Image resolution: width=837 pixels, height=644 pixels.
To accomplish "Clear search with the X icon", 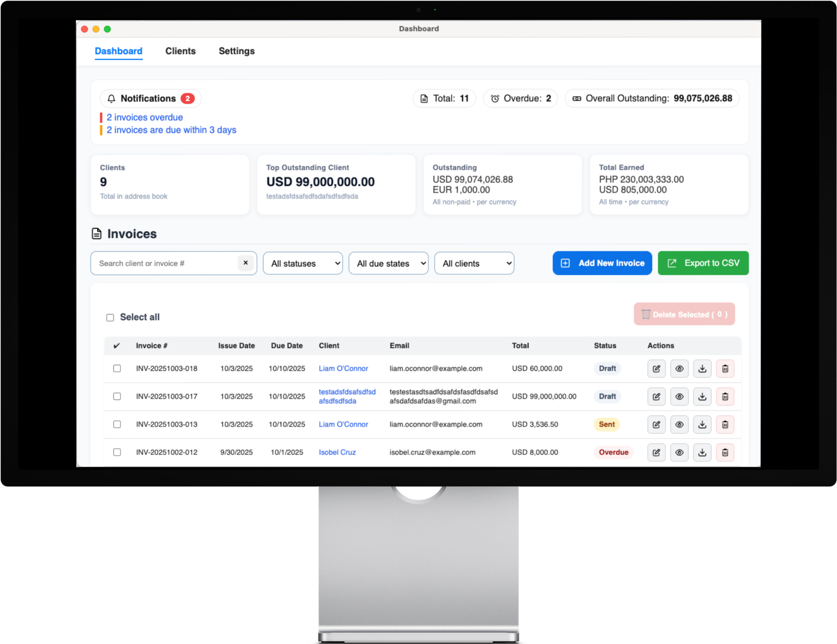I will pos(245,263).
